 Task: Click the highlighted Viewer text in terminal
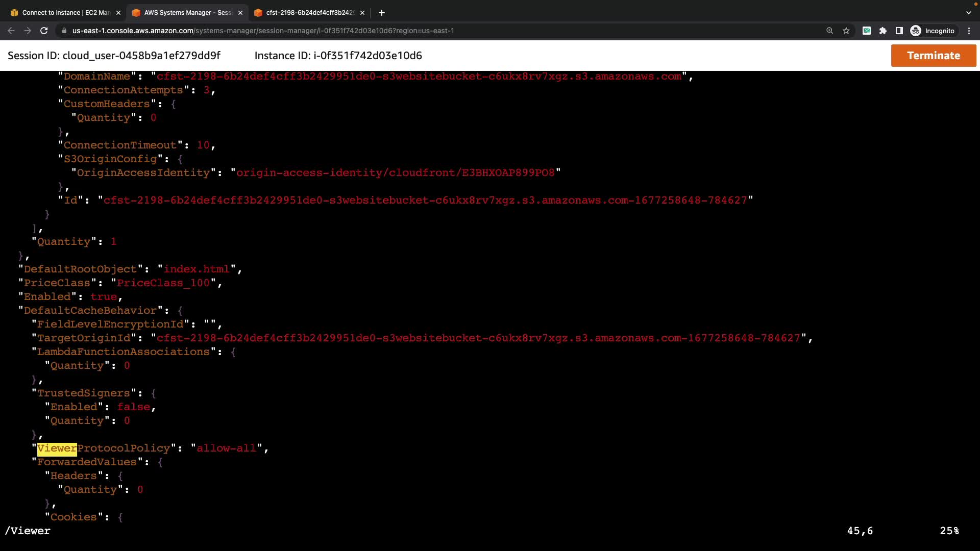pos(57,448)
